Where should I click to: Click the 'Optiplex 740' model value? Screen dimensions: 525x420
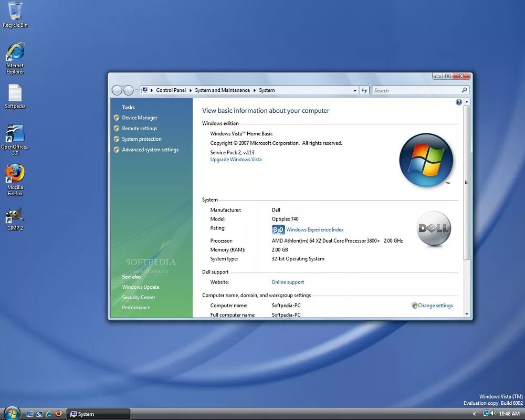285,219
